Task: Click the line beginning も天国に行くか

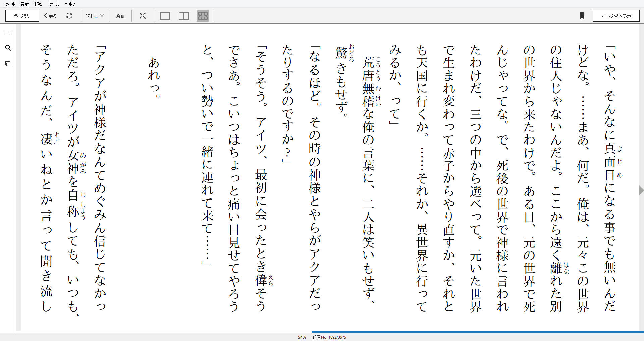Action: [423, 178]
